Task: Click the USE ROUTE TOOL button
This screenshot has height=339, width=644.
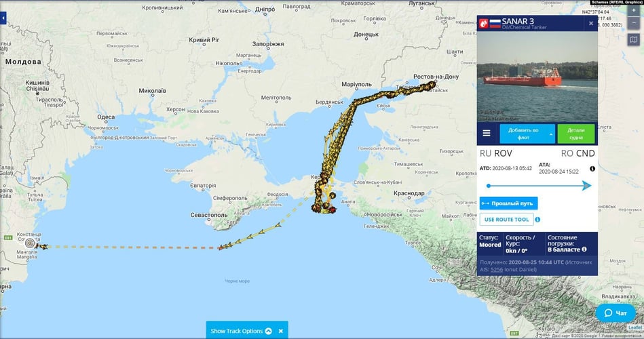Action: point(506,220)
